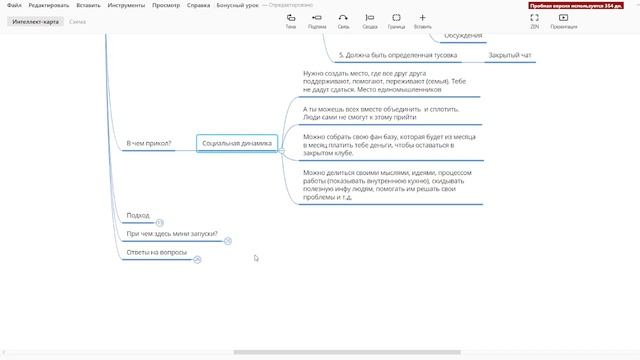
Task: Expand the Подход topic branch
Action: pos(160,222)
